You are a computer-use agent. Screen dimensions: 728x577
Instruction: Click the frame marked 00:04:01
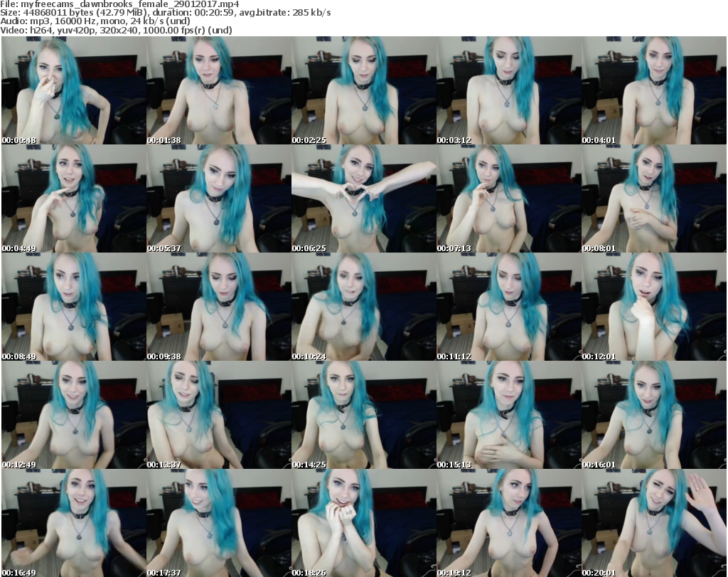click(654, 90)
